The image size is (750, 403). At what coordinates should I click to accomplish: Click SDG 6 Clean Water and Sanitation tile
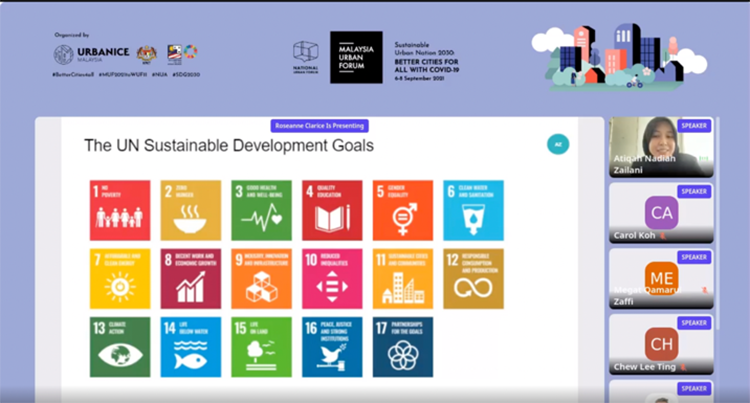[474, 210]
